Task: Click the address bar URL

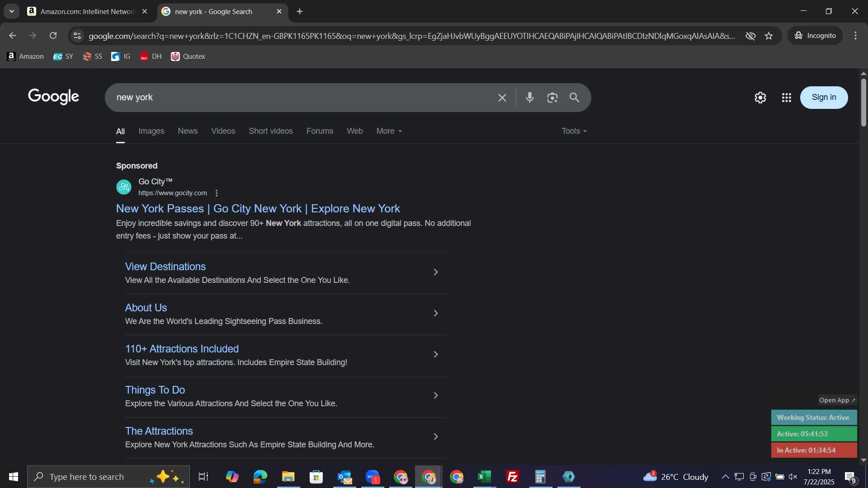Action: pos(411,36)
